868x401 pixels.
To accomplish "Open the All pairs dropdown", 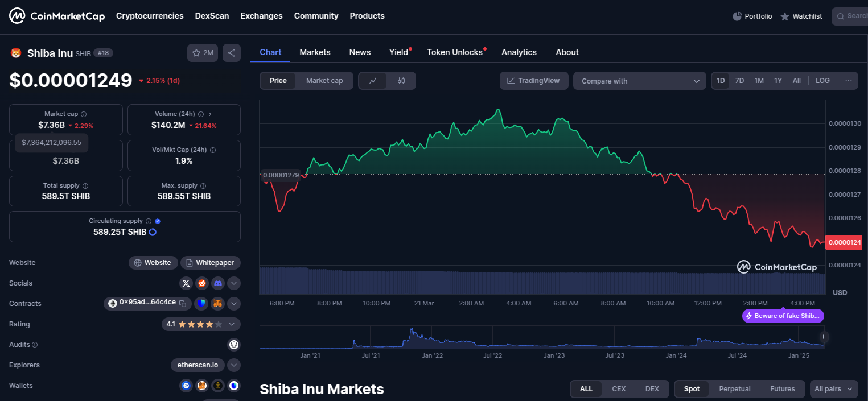I will [x=833, y=389].
